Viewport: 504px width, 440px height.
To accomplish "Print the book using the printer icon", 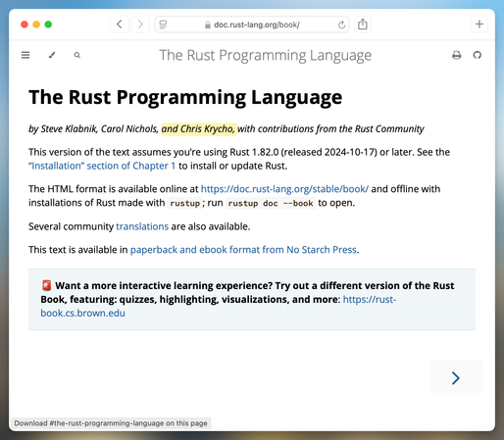I will [x=457, y=55].
